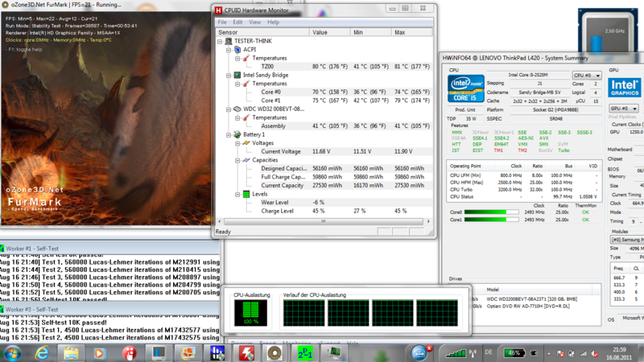Show hidden system tray icons arrow
Viewport: 644px width, 362px height.
(549, 353)
